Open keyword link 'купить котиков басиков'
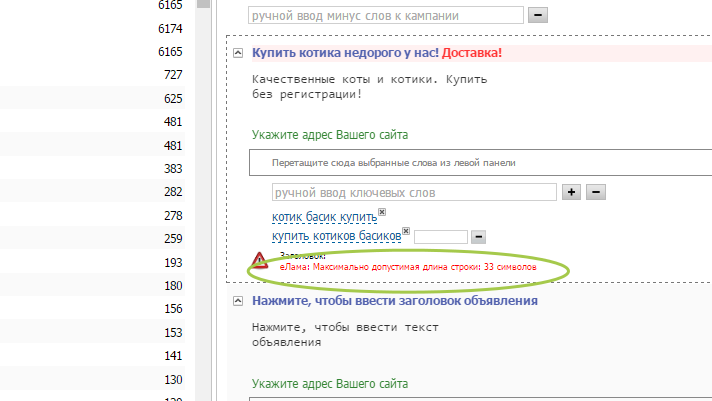Screen dimensions: 712x401 335,236
